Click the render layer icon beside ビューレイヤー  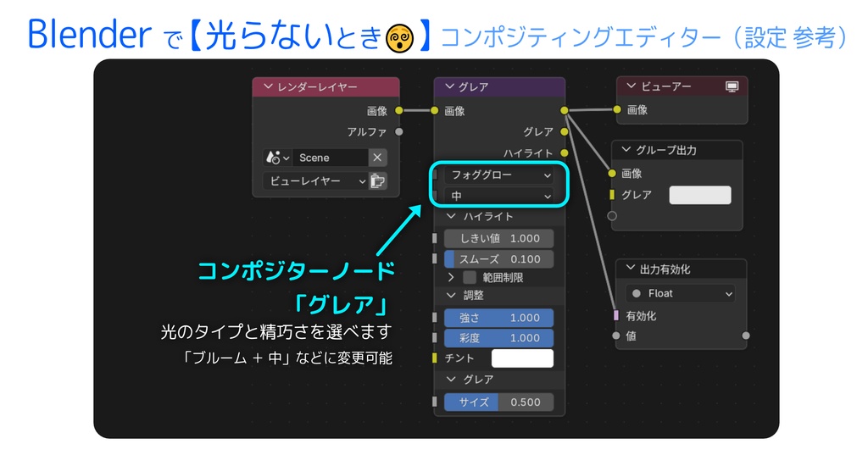377,181
